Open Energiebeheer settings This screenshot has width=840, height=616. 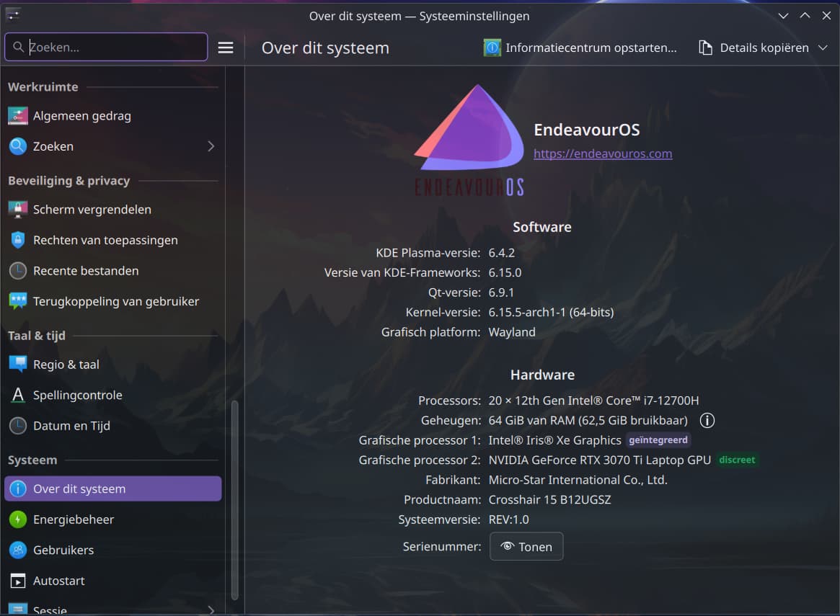tap(112, 519)
